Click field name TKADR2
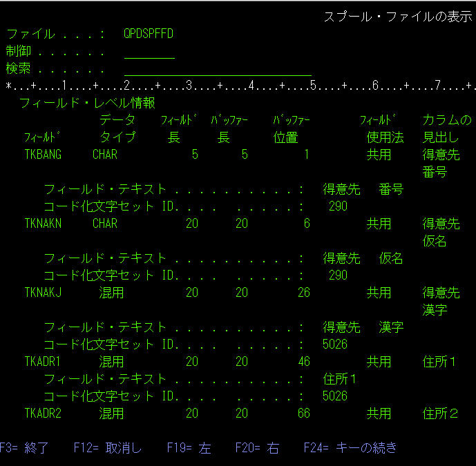 tap(43, 414)
